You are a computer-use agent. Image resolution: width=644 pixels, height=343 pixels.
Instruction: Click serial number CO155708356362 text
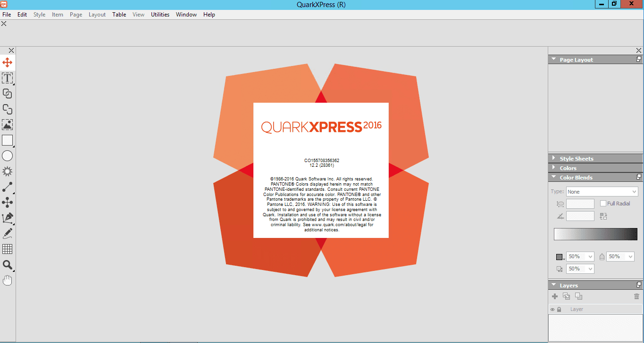[x=321, y=161]
